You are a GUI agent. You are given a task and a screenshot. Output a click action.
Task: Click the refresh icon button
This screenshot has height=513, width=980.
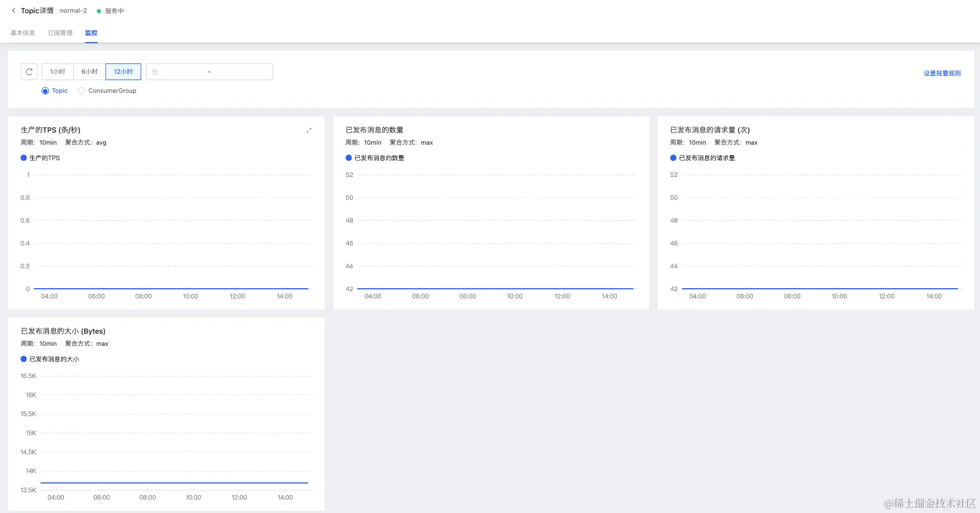point(29,72)
